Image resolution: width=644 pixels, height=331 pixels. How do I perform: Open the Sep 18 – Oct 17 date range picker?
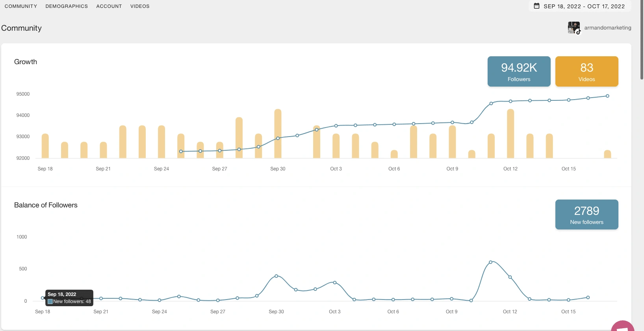580,6
